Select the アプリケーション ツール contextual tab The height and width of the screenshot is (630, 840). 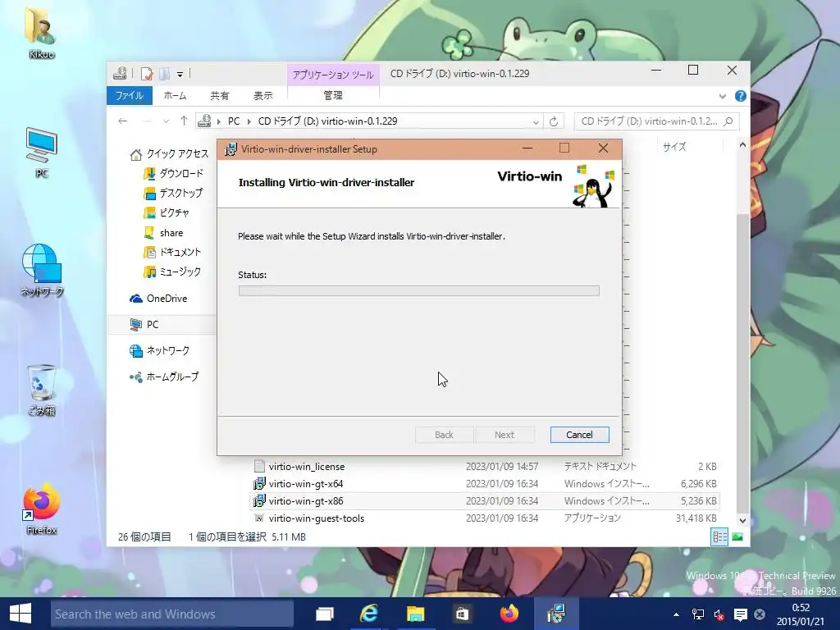333,75
